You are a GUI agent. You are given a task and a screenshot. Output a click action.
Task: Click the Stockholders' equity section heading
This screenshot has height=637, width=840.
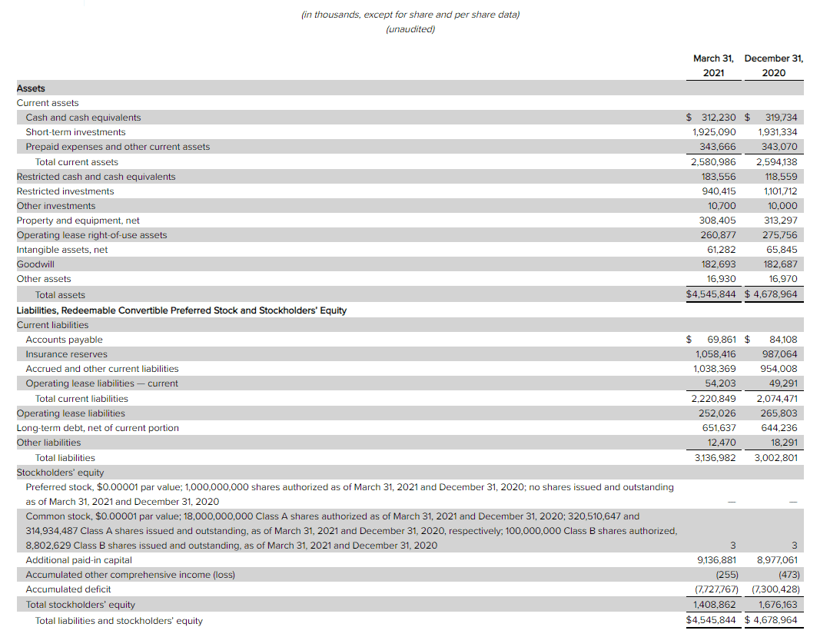(x=60, y=473)
